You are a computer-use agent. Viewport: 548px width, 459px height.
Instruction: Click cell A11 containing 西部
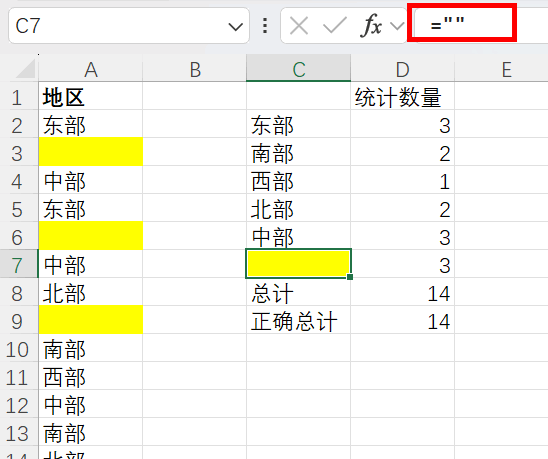(91, 376)
